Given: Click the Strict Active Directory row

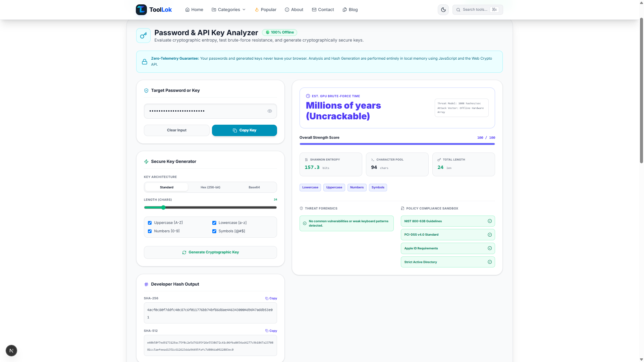Looking at the screenshot, I should 448,262.
